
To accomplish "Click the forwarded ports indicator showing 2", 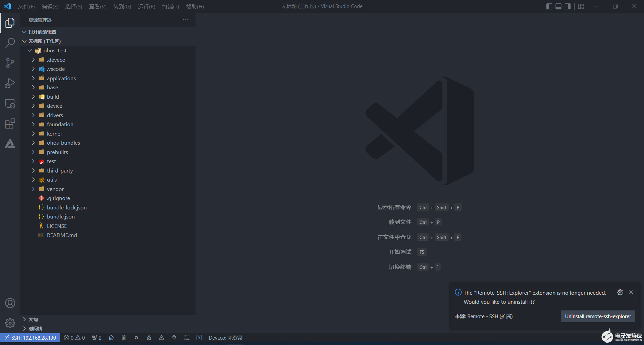I will pos(97,338).
